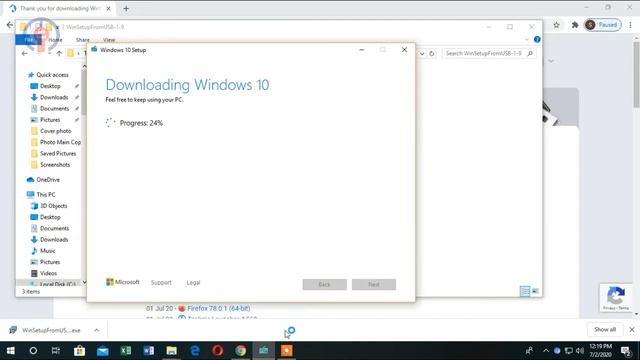Open Music folder under This PC
This screenshot has height=360, width=640.
[x=47, y=251]
